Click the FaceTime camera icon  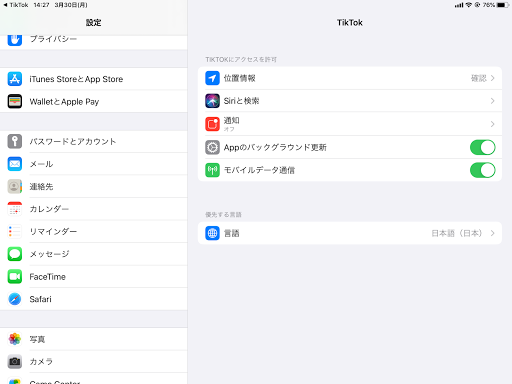click(15, 276)
